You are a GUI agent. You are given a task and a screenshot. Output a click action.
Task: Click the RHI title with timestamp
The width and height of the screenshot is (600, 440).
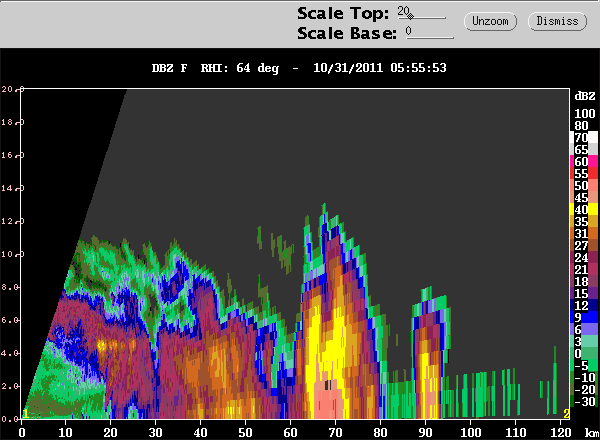click(x=299, y=68)
